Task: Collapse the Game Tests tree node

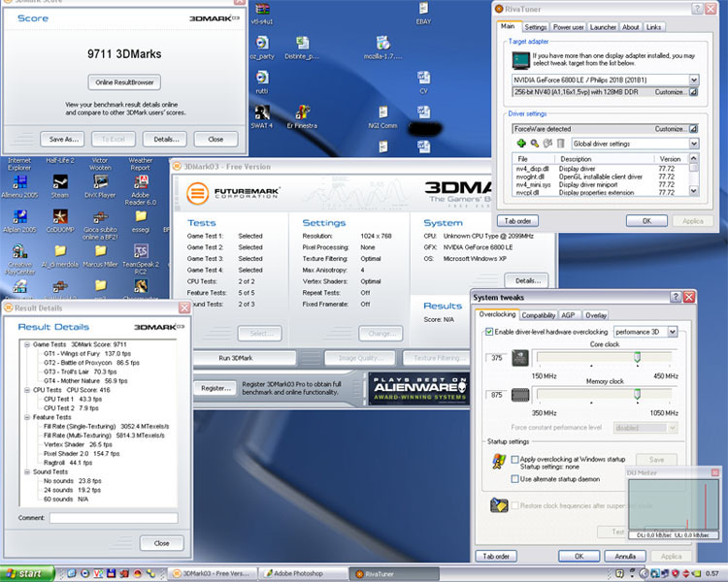Action: pyautogui.click(x=27, y=344)
